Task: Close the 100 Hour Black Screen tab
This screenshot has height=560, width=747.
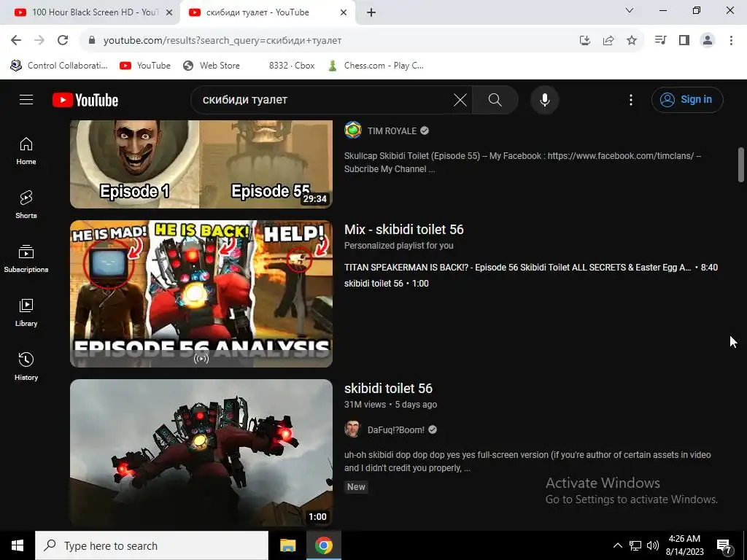Action: click(x=169, y=13)
